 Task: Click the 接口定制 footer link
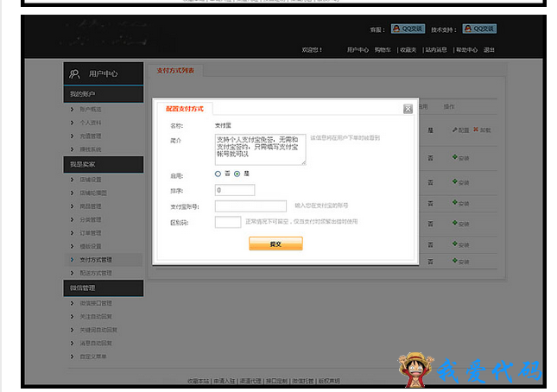tap(276, 381)
